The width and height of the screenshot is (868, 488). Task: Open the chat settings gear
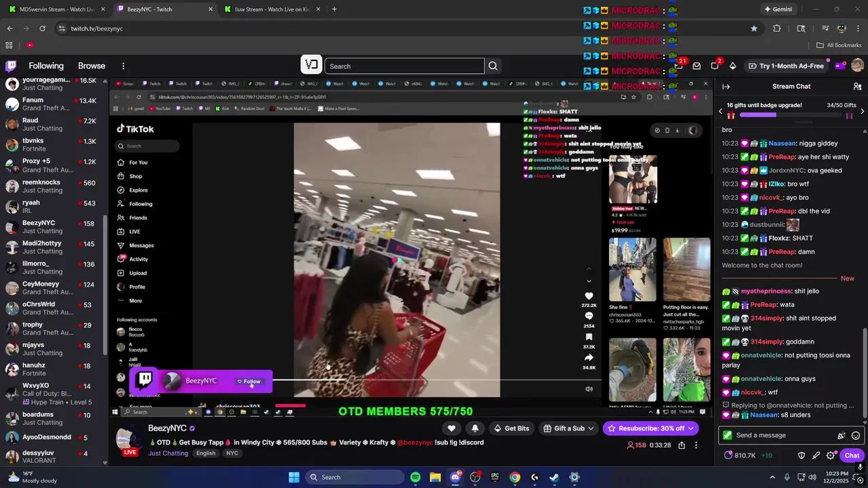[x=831, y=455]
